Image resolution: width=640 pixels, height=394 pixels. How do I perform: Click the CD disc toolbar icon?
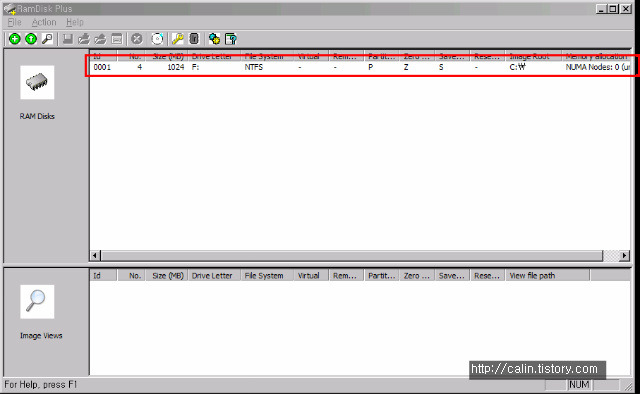tap(157, 39)
